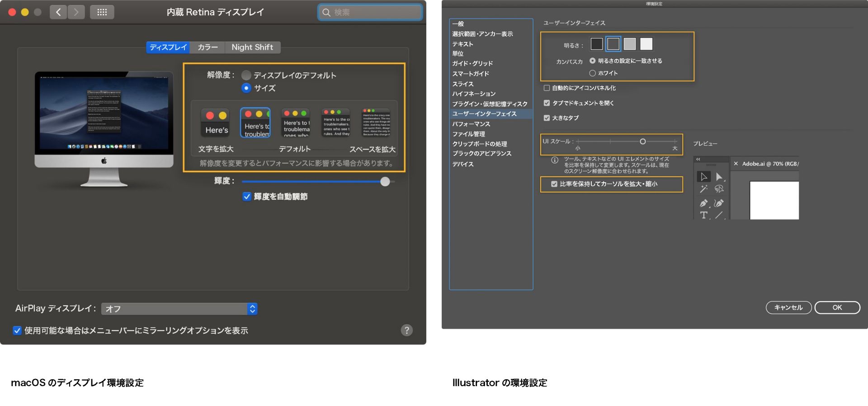Switch to the ディスプレイ tab
868x406 pixels.
(x=168, y=47)
